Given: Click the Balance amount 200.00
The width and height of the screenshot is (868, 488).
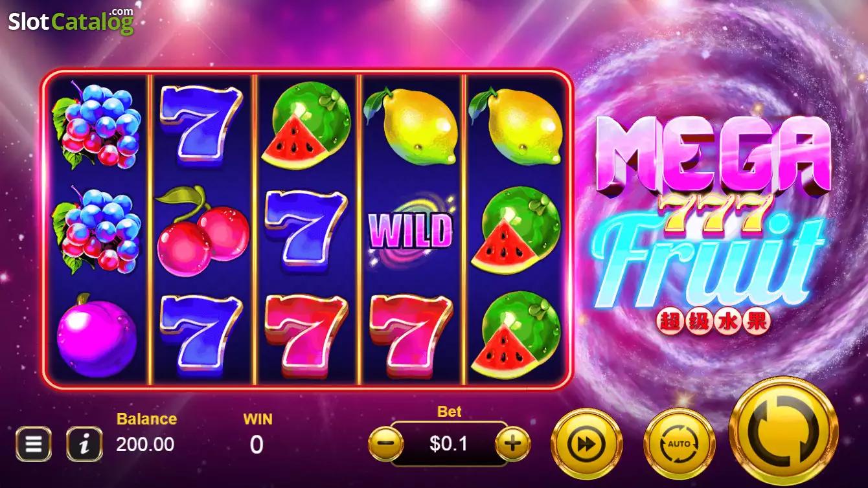Looking at the screenshot, I should [145, 445].
